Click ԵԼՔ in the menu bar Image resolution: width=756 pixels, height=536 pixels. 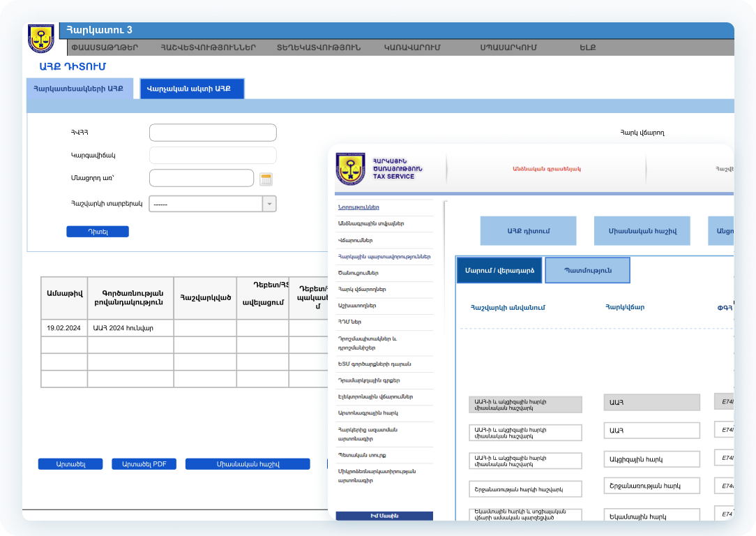coord(587,48)
